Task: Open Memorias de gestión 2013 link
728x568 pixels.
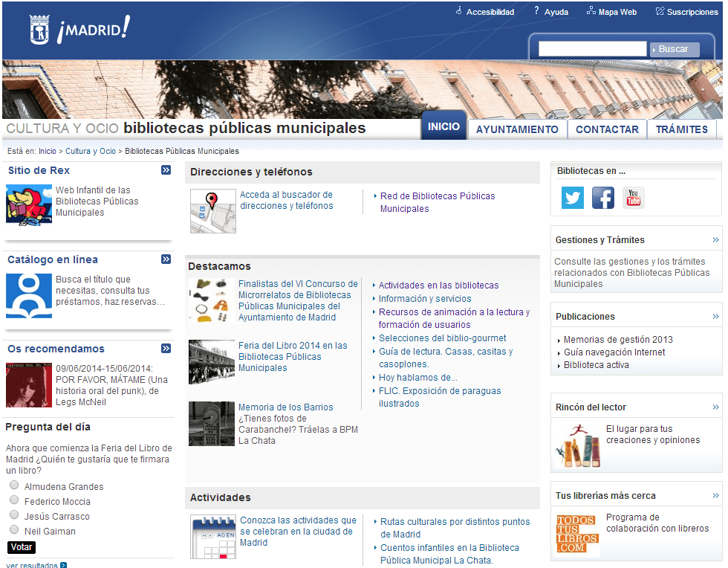Action: click(x=618, y=339)
